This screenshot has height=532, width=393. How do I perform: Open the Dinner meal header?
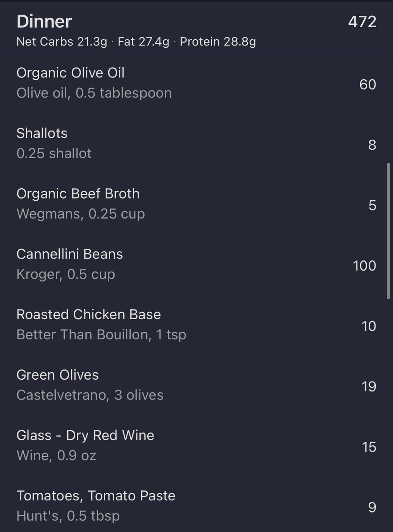coord(44,21)
